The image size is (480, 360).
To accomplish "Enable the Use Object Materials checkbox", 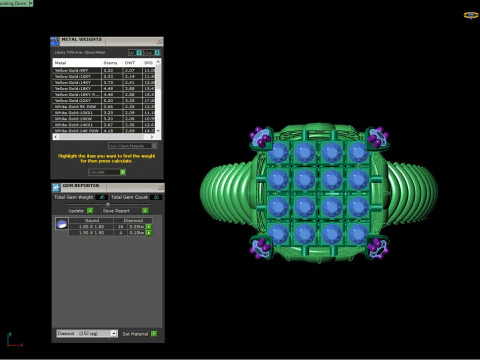I will click(x=154, y=146).
